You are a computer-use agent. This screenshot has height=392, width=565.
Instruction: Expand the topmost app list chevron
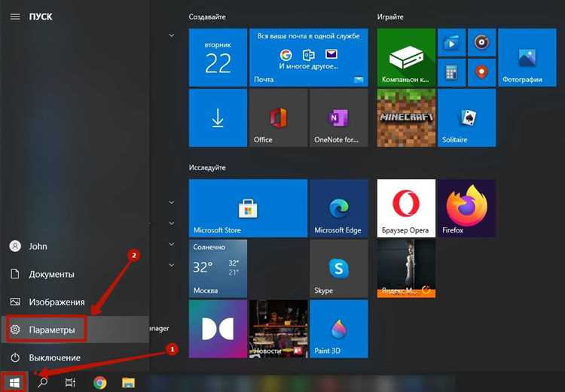(172, 35)
